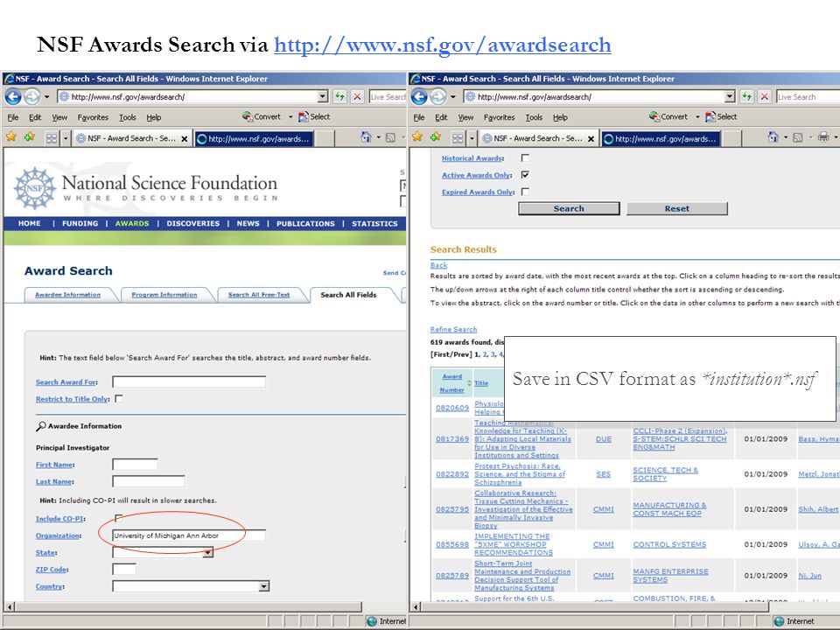Click Select toolbar button in right window
840x630 pixels.
(721, 116)
